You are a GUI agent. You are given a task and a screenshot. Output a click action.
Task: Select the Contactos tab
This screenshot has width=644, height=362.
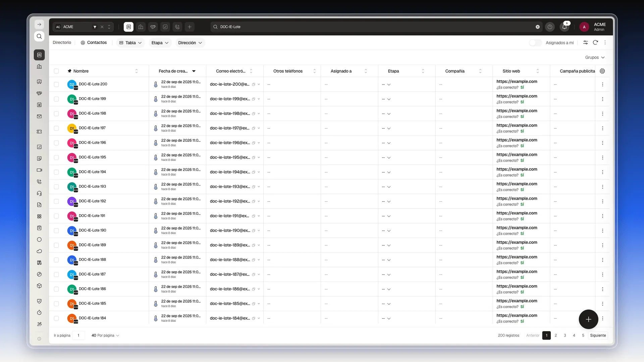coord(94,43)
